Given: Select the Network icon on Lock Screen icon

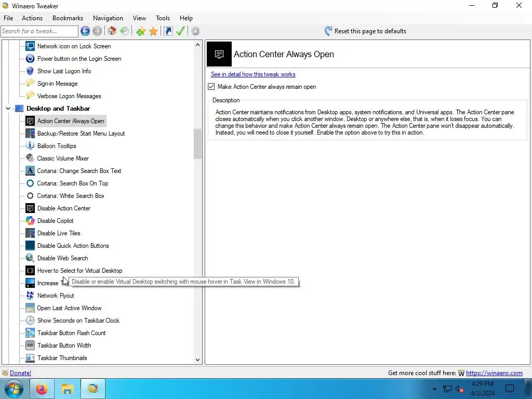Looking at the screenshot, I should pos(30,46).
